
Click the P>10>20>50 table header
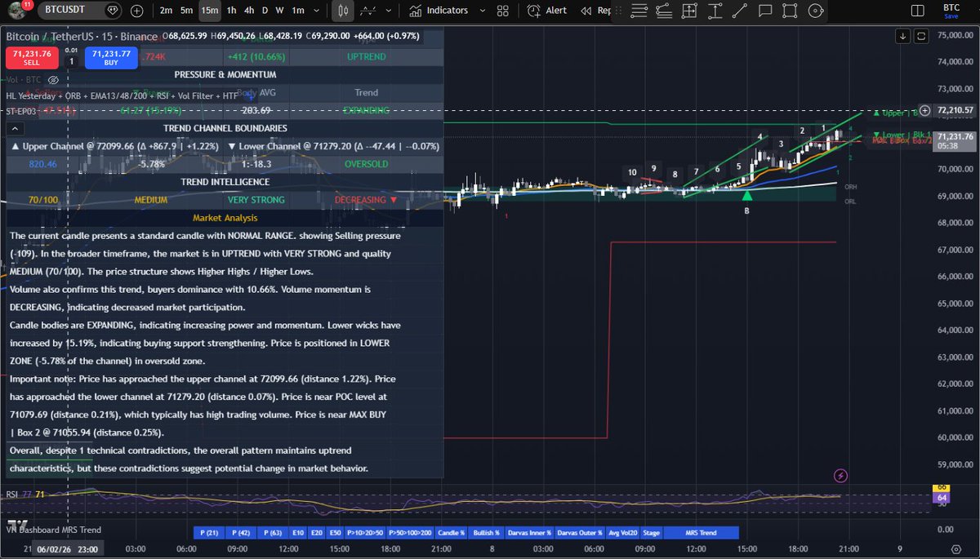coord(365,533)
